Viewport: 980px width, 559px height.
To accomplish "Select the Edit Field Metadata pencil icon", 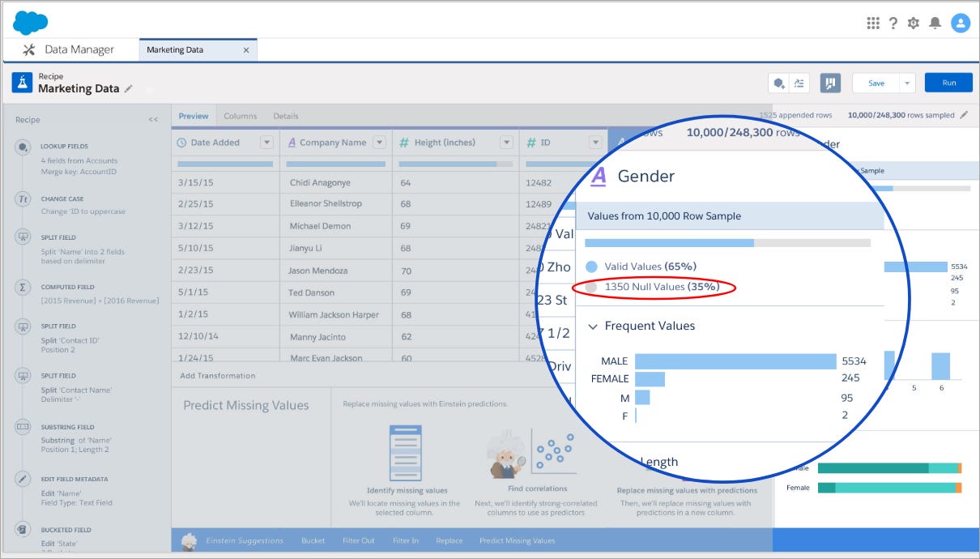I will tap(23, 480).
